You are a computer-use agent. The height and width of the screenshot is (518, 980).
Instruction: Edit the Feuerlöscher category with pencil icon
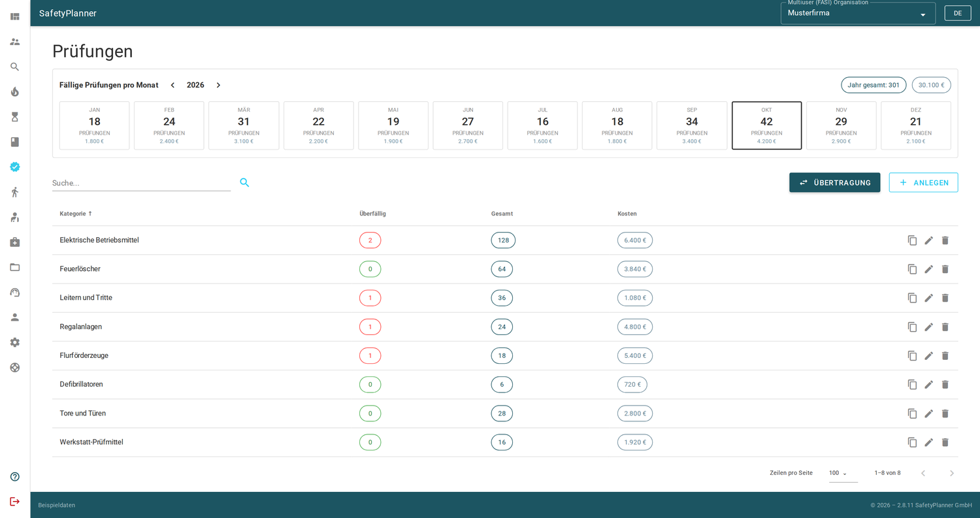point(928,269)
